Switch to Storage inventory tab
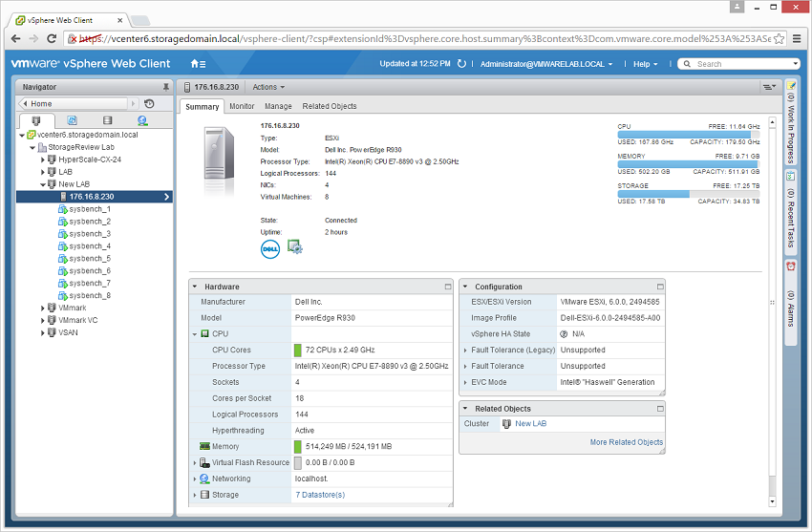Image resolution: width=812 pixels, height=532 pixels. click(107, 120)
